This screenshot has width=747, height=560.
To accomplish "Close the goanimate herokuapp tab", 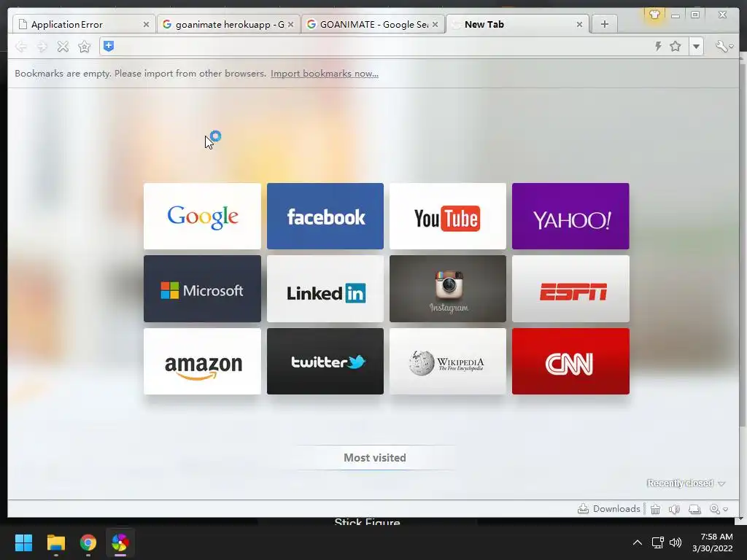I will point(290,24).
